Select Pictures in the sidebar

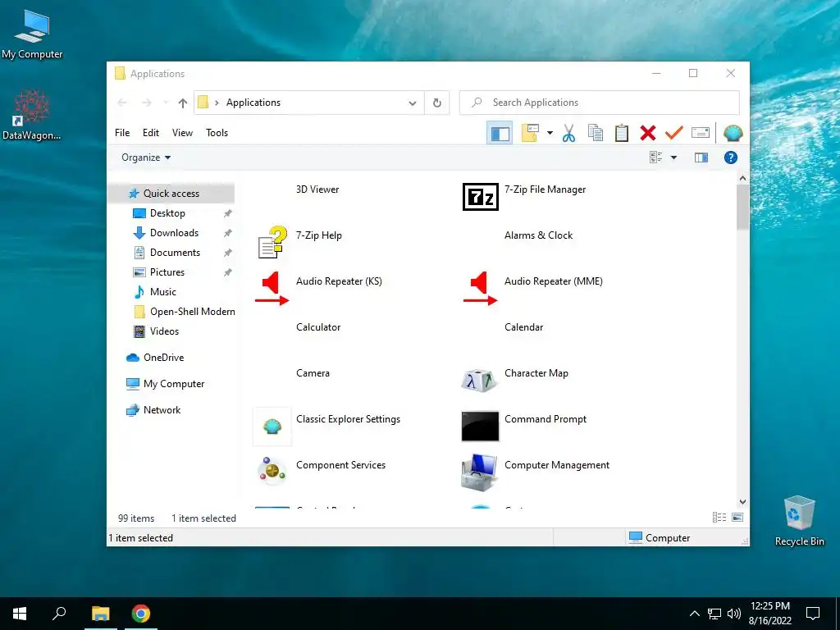tap(167, 272)
